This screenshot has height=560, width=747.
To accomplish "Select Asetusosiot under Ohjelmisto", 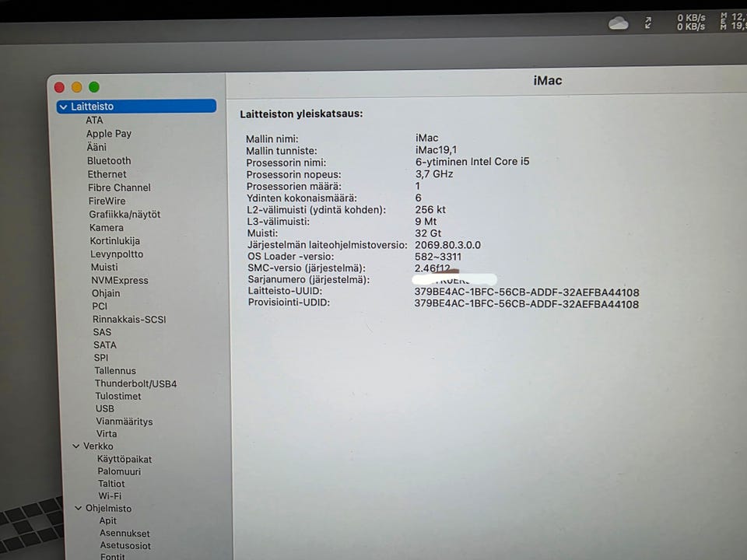I will [125, 546].
